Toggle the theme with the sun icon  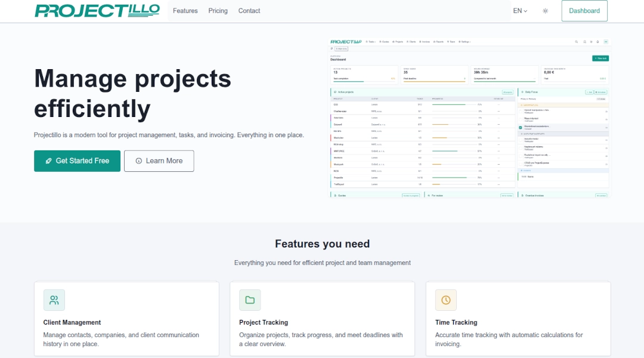pyautogui.click(x=545, y=11)
